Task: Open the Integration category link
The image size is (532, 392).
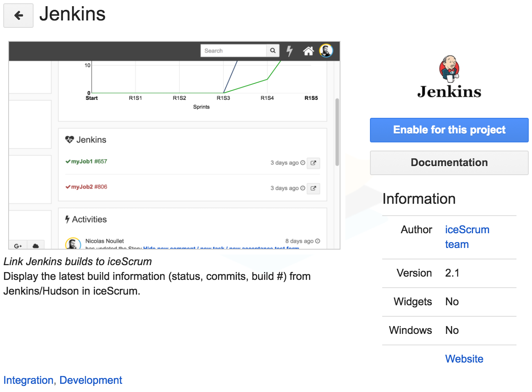Action: (x=28, y=380)
